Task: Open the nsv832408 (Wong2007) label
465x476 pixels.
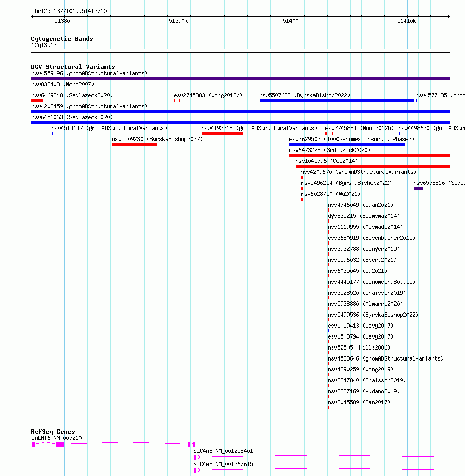Action: coord(63,84)
